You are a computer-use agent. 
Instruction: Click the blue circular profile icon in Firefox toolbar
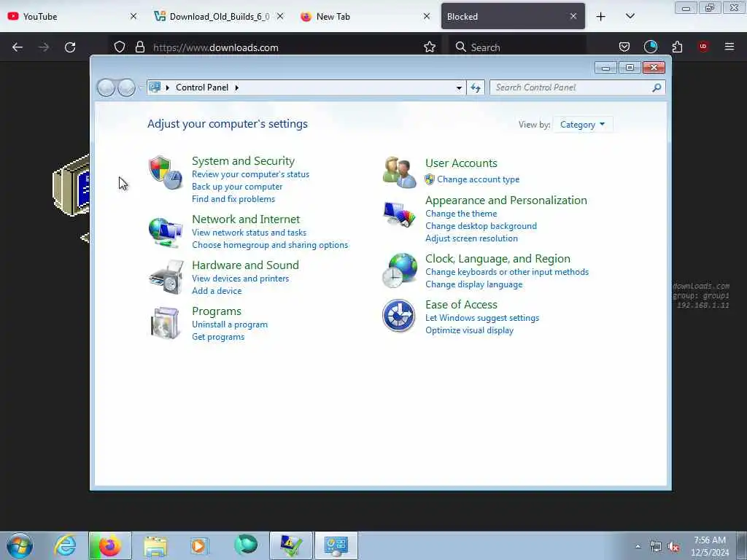650,47
